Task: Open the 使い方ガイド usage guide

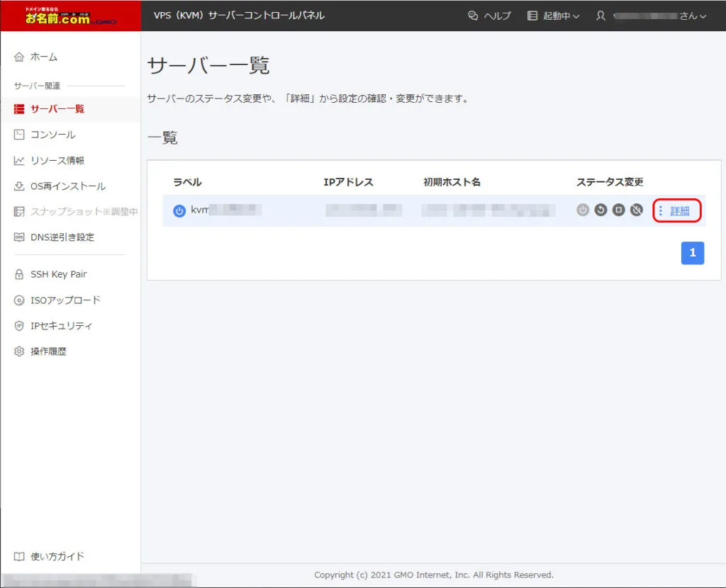Action: pos(57,556)
